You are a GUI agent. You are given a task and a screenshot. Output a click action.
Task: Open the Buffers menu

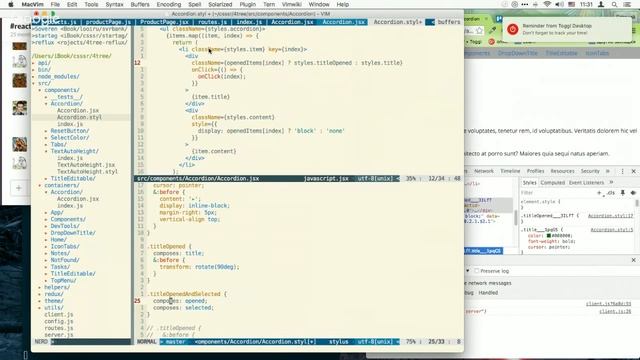(x=140, y=4)
